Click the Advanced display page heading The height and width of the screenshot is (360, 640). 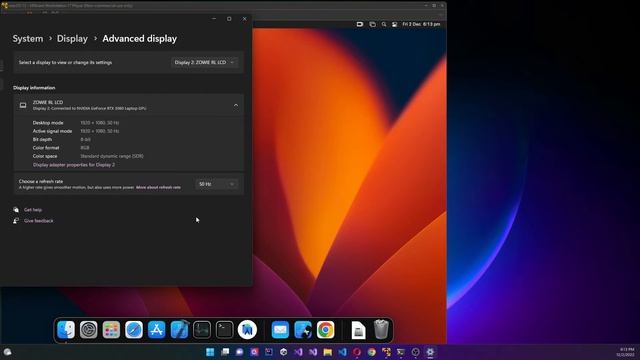click(140, 39)
